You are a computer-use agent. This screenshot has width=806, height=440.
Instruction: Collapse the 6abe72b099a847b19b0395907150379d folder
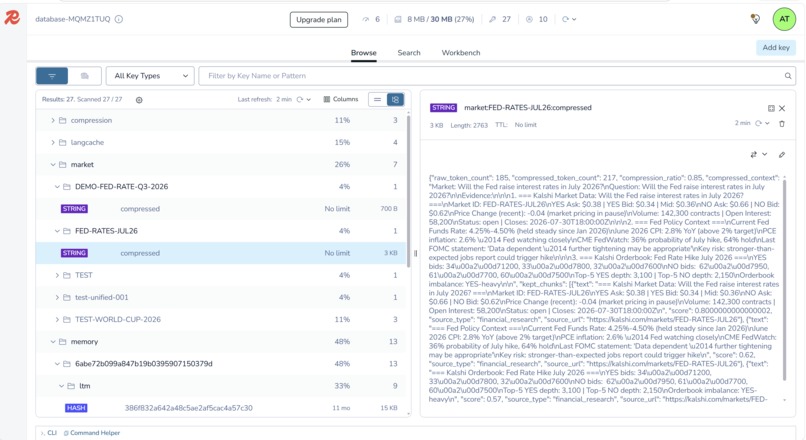click(x=57, y=363)
